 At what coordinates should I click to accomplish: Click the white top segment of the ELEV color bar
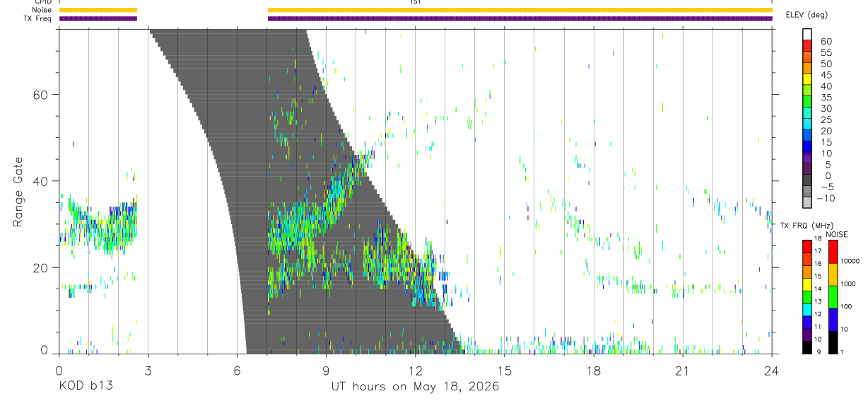(x=807, y=35)
